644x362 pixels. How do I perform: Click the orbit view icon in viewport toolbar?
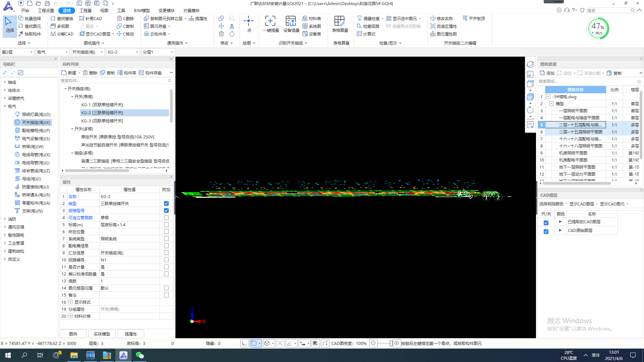coord(530,64)
